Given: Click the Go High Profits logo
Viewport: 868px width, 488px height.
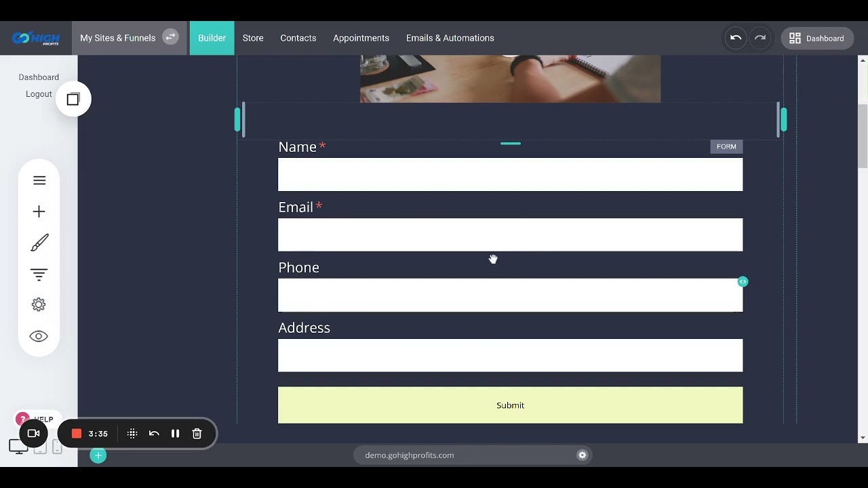Looking at the screenshot, I should point(36,38).
